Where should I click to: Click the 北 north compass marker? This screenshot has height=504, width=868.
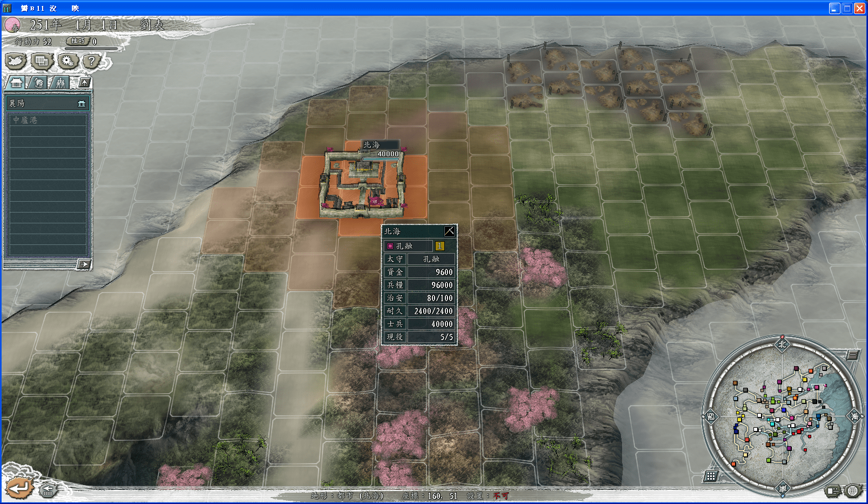(x=782, y=344)
